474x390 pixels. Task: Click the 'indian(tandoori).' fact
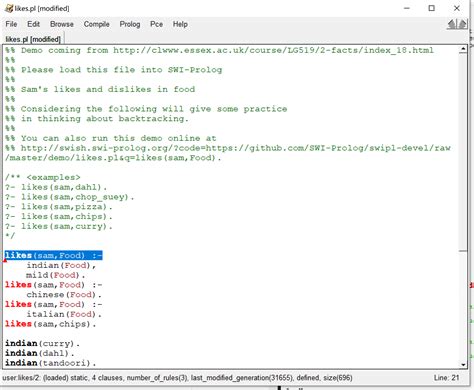(50, 363)
